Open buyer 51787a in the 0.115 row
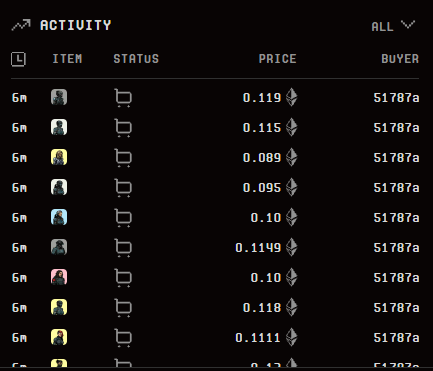Viewport: 433px width, 371px height. click(396, 128)
